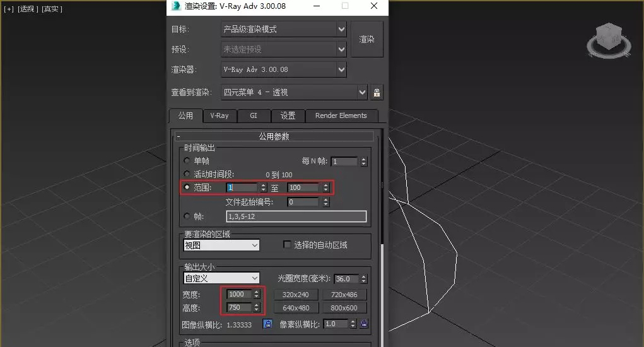Click the viewport [真实] shading label
Screen dimensions: 644x347
point(52,9)
